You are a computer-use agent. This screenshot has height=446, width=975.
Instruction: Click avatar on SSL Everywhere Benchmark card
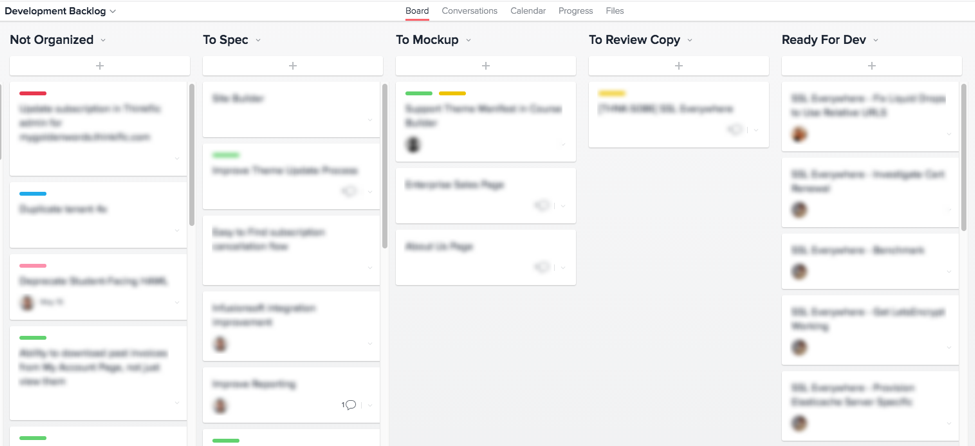(x=799, y=272)
